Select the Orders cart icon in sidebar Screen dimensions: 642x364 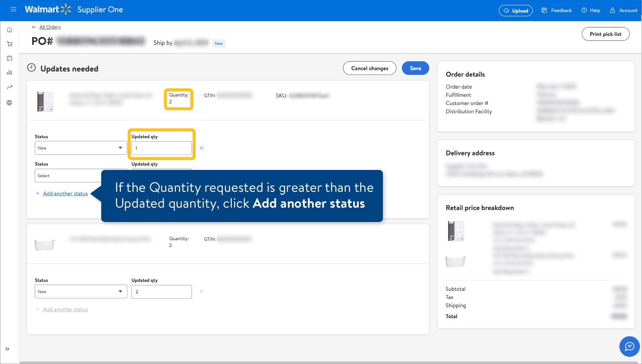(9, 44)
